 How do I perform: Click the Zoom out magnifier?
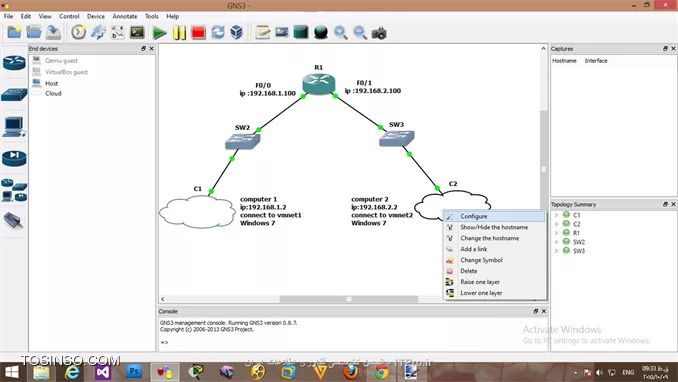(x=360, y=32)
